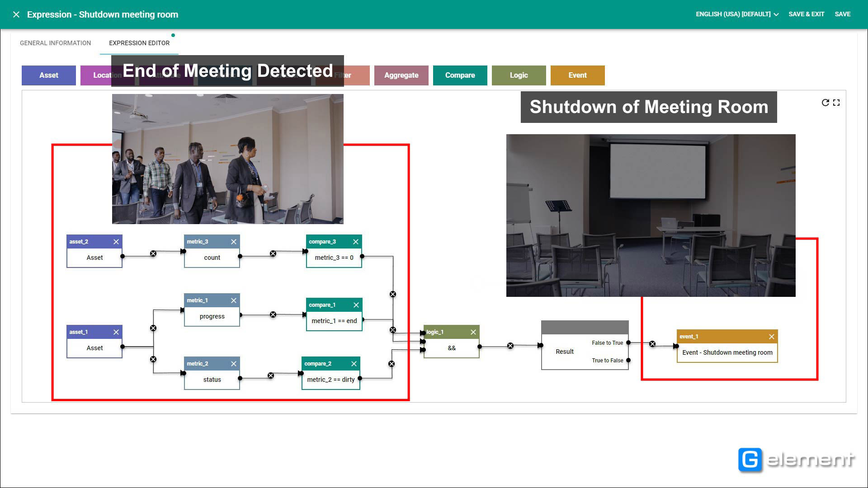The height and width of the screenshot is (488, 868).
Task: Remove the compare_1 node
Action: pyautogui.click(x=356, y=305)
